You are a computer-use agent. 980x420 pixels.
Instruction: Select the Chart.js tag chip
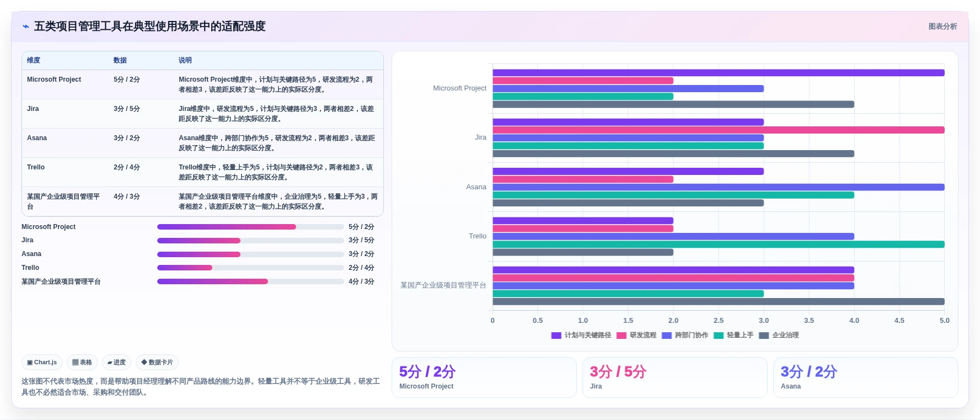pos(42,363)
